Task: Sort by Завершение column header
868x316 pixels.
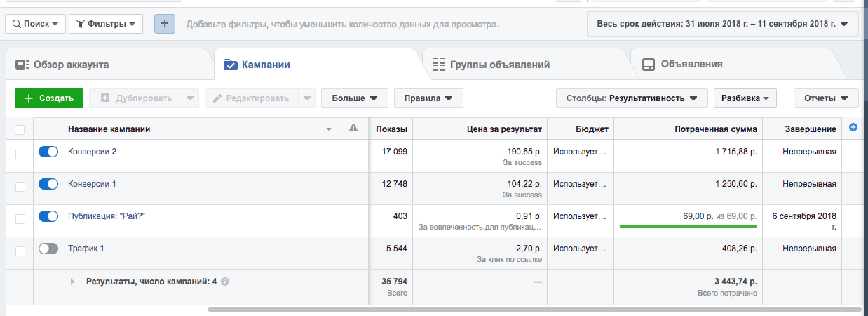Action: click(x=802, y=129)
